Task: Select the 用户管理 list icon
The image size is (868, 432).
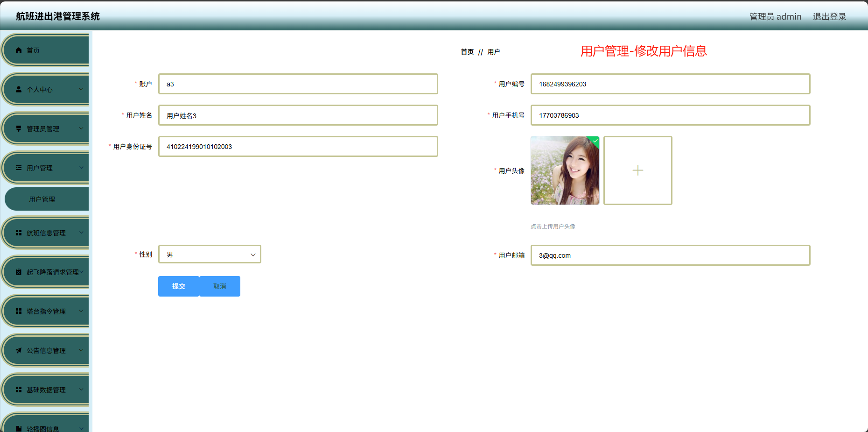Action: tap(19, 167)
